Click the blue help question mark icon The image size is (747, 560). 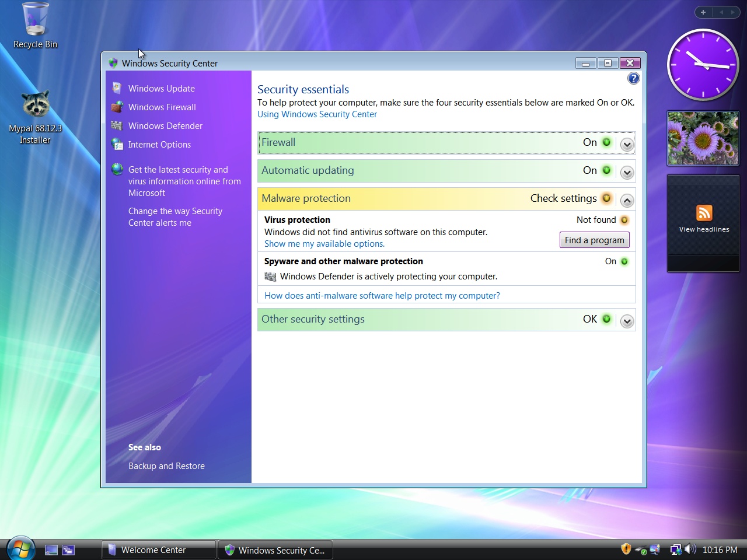633,78
